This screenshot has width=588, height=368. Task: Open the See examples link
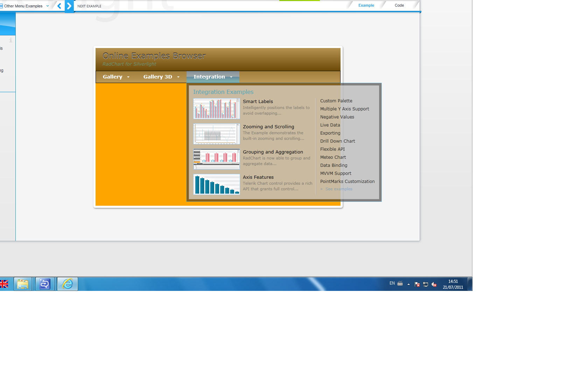(339, 189)
